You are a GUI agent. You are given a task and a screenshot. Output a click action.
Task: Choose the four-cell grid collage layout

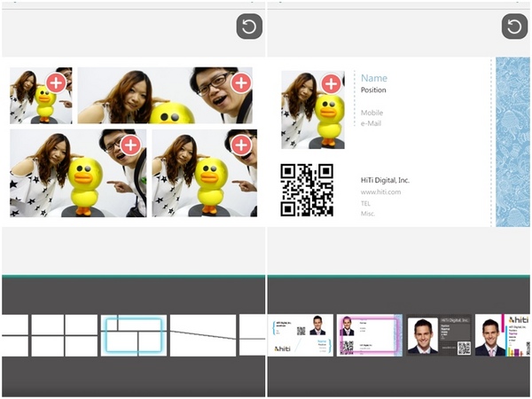pos(64,336)
